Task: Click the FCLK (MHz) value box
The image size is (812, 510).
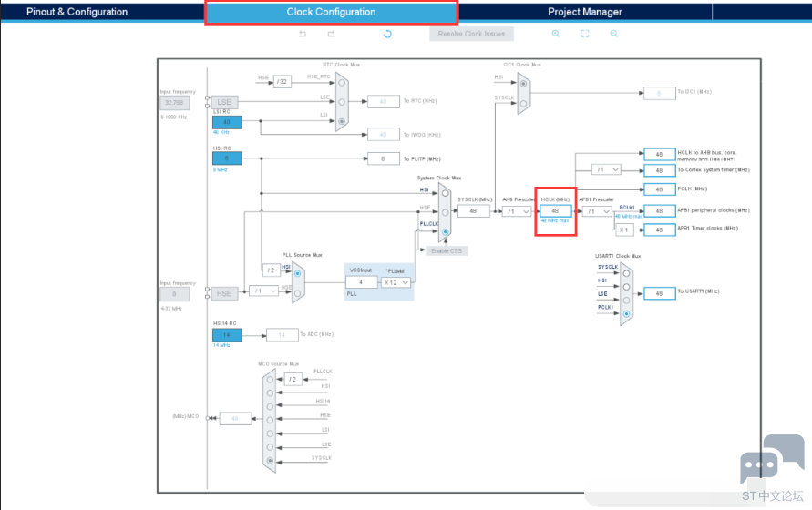Action: 660,189
